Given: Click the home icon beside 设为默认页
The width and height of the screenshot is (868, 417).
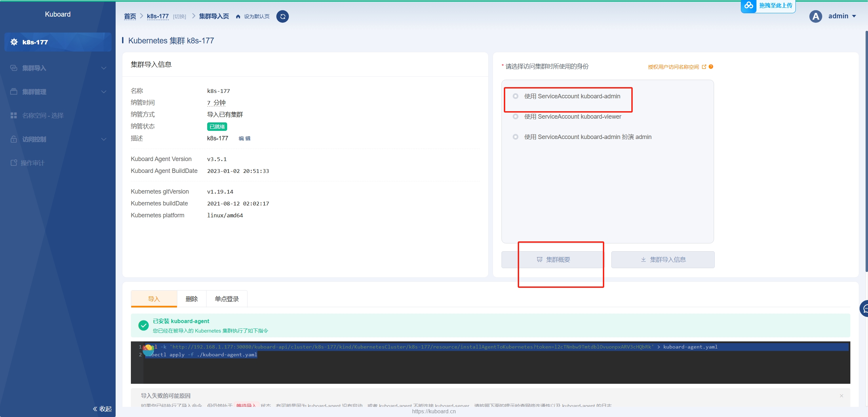Looking at the screenshot, I should pyautogui.click(x=238, y=17).
